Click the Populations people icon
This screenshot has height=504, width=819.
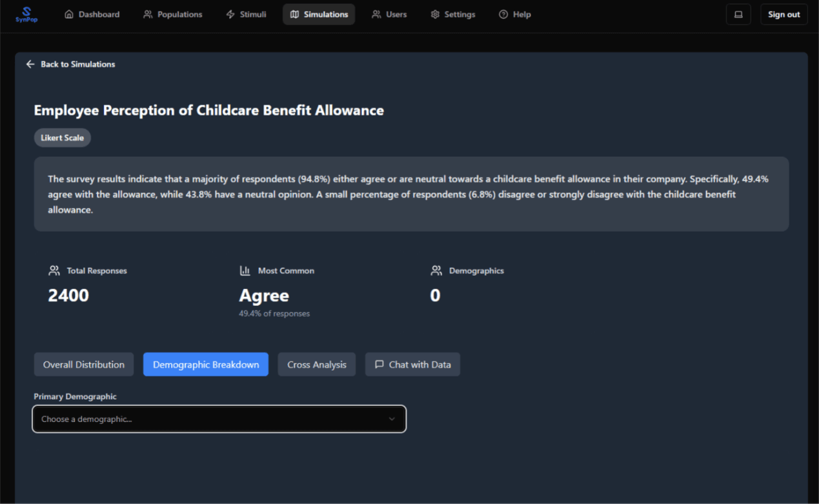148,14
